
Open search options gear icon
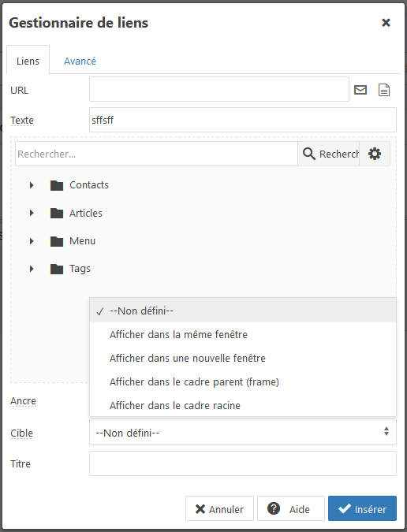coord(375,154)
